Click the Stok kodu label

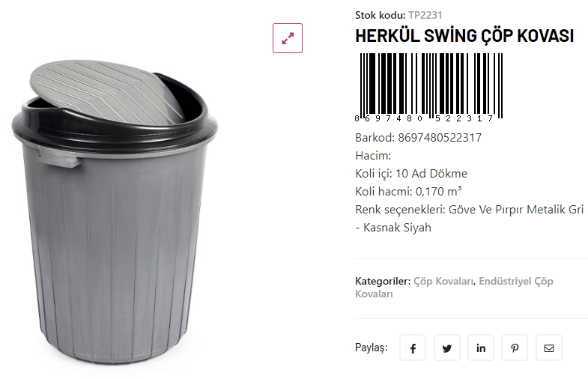click(x=381, y=16)
